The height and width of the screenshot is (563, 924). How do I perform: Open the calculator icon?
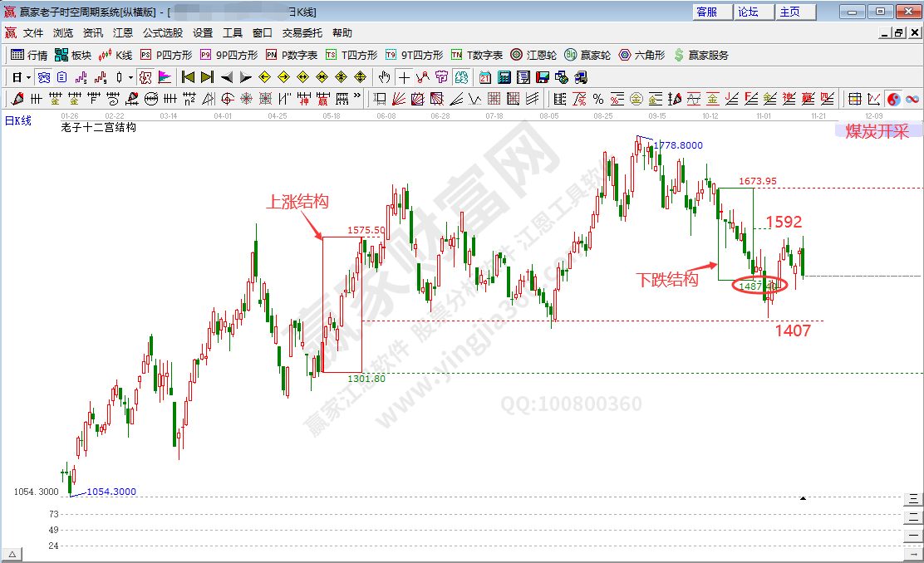coord(504,77)
